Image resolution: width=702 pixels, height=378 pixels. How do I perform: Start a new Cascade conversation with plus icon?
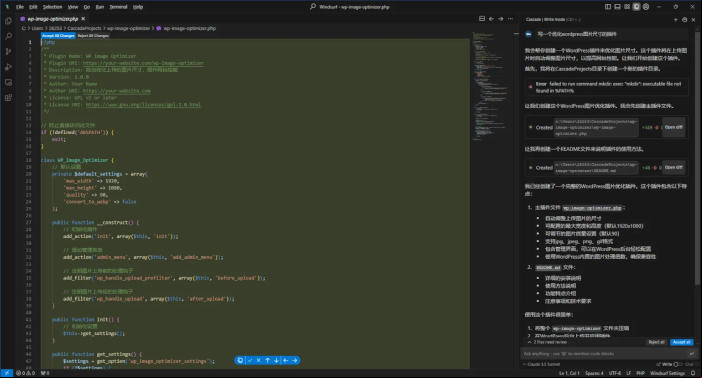tap(675, 20)
